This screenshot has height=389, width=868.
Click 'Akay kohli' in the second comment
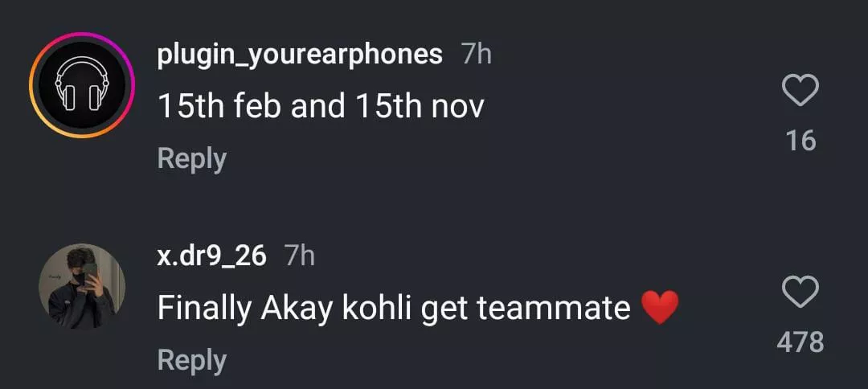coord(338,308)
